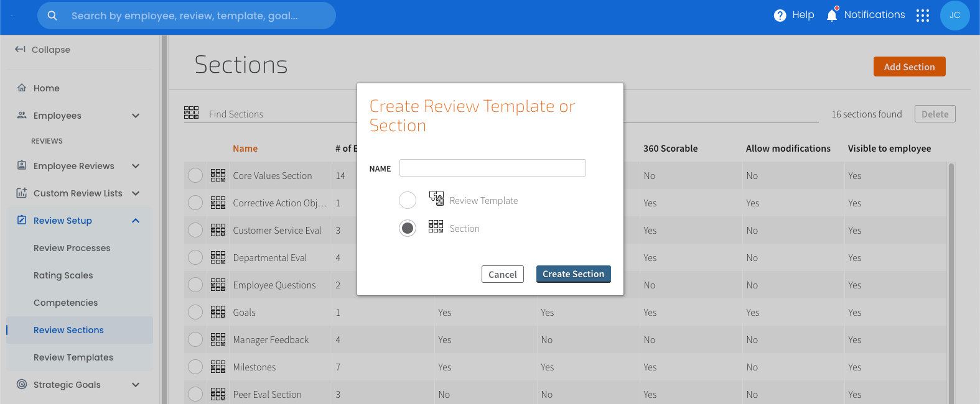
Task: Click the Peer Eval Section grid icon
Action: [x=218, y=394]
